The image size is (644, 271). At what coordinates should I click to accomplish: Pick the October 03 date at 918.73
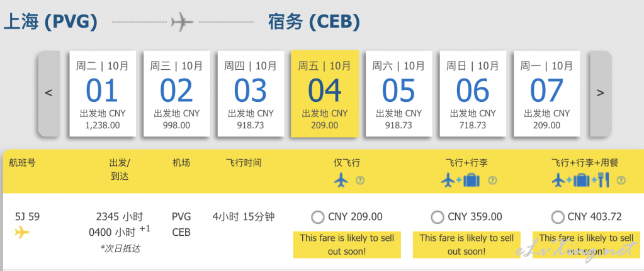coord(251,94)
